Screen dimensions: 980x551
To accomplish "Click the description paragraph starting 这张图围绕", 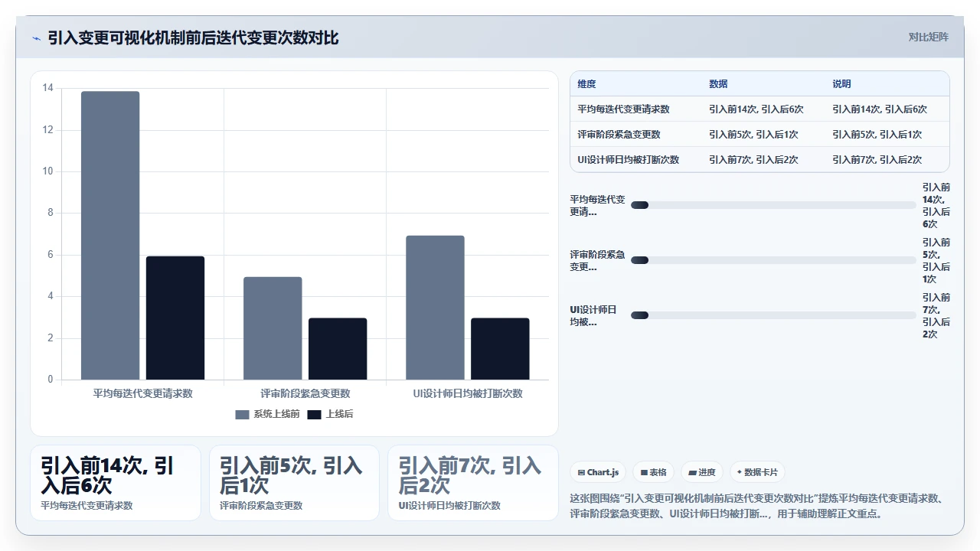I will click(759, 506).
